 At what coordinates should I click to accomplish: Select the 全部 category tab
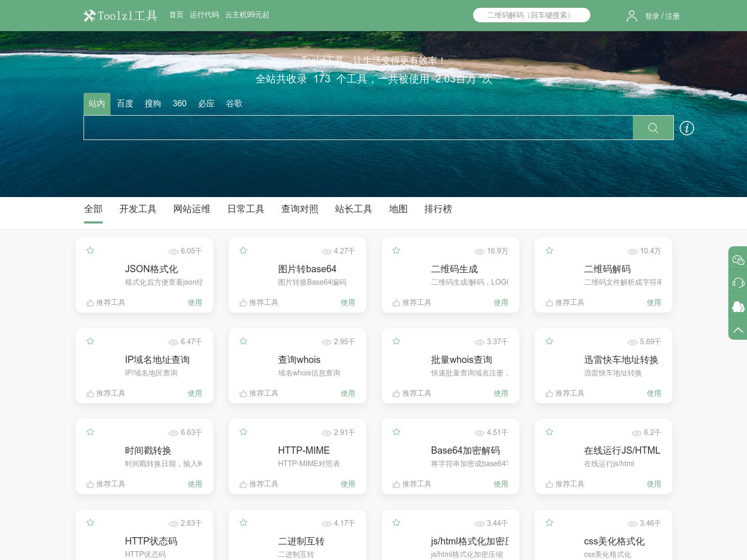pyautogui.click(x=93, y=209)
